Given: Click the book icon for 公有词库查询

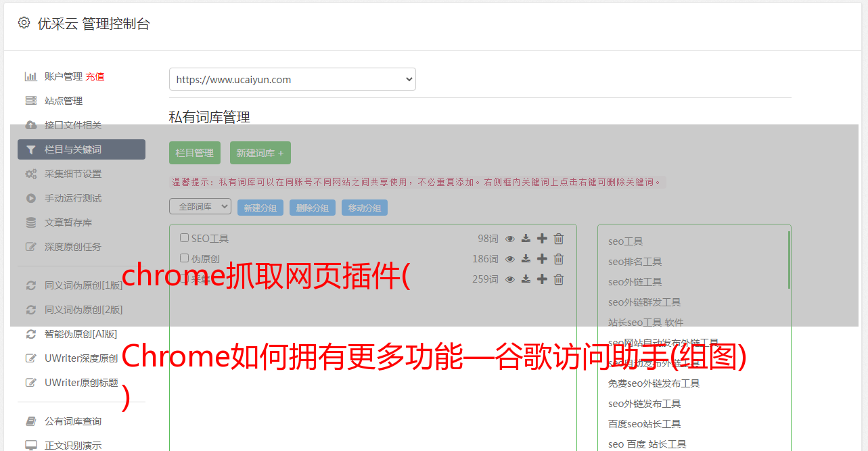Looking at the screenshot, I should pyautogui.click(x=31, y=421).
